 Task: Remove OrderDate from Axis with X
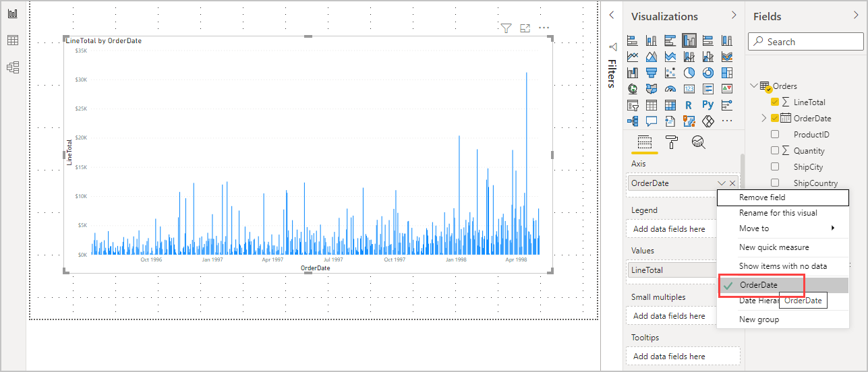click(x=732, y=183)
